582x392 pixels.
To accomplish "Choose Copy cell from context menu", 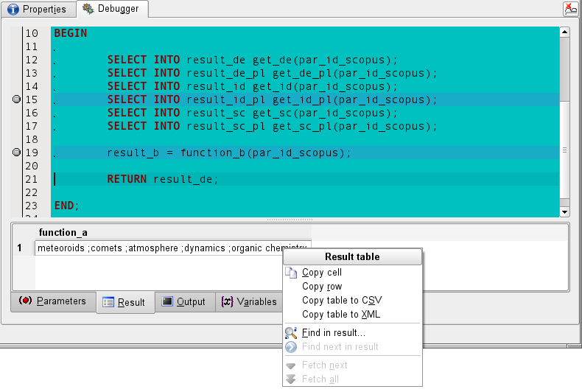I will pos(322,273).
